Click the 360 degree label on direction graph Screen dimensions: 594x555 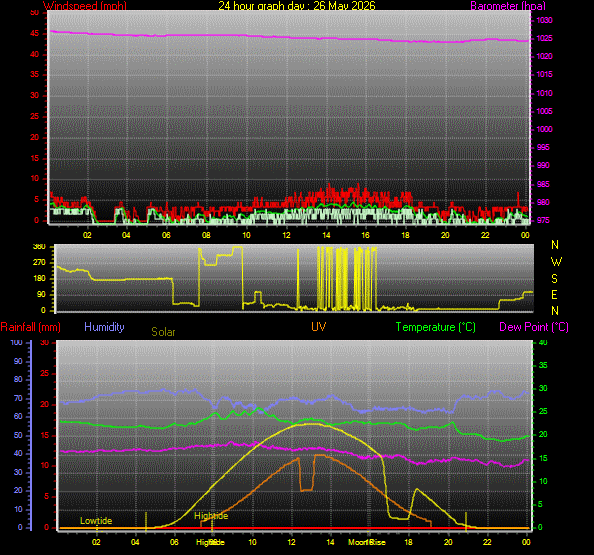pyautogui.click(x=39, y=247)
